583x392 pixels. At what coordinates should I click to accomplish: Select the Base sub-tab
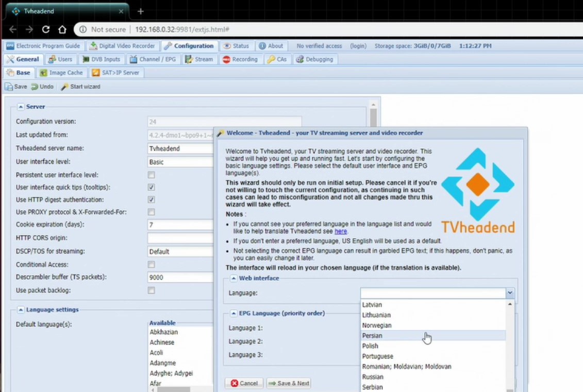(x=19, y=73)
